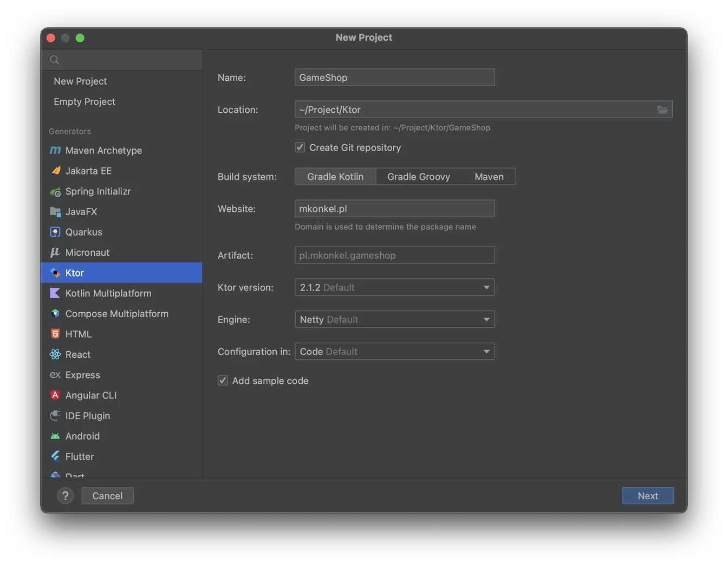The width and height of the screenshot is (728, 567).
Task: Select Gradle Kotlin build system
Action: (335, 177)
